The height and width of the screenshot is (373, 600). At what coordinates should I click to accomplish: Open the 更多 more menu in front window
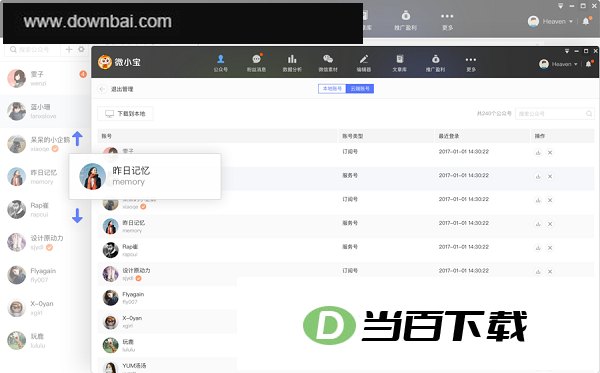(471, 63)
